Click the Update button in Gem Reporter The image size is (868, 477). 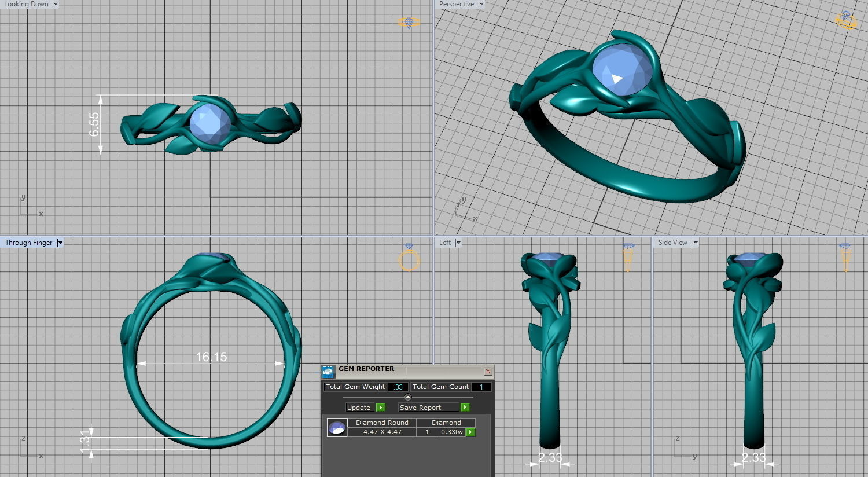click(x=360, y=408)
